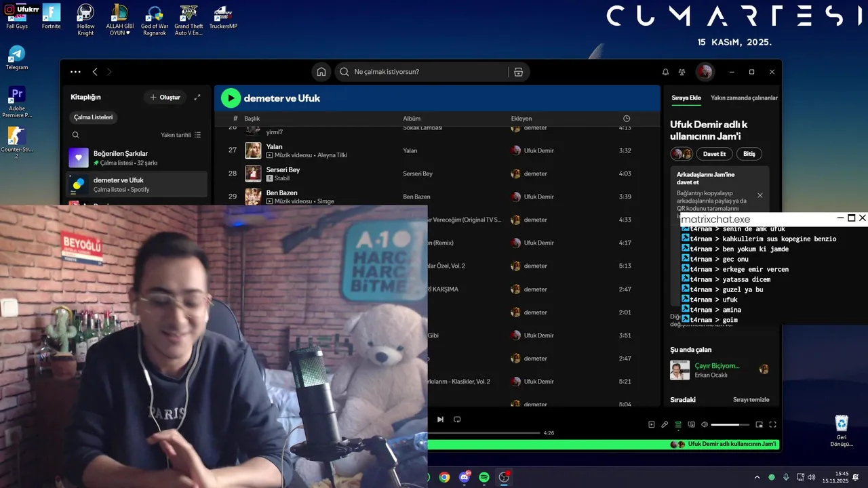
Task: Open the Aleyna Tilki artist link
Action: pyautogui.click(x=332, y=155)
